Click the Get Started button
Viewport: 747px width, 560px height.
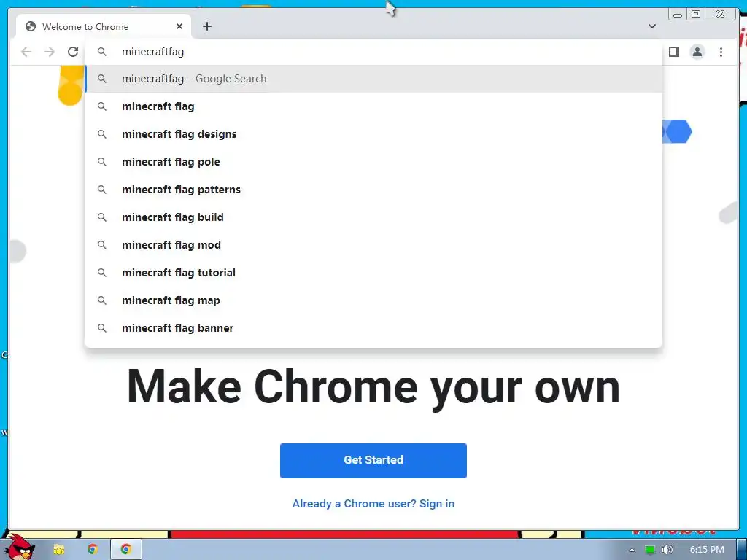pyautogui.click(x=373, y=461)
